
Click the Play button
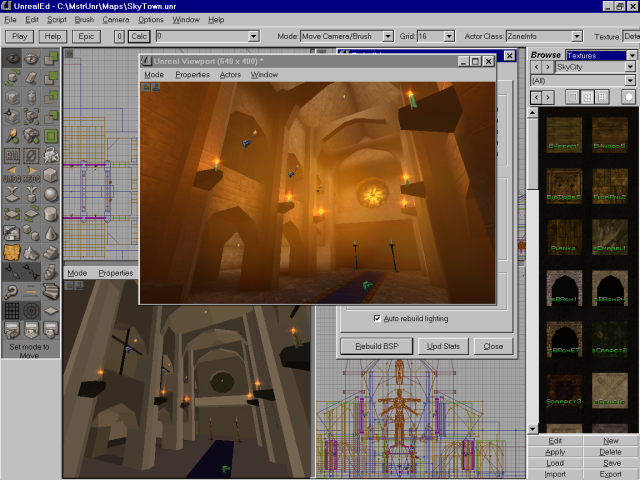[x=20, y=36]
